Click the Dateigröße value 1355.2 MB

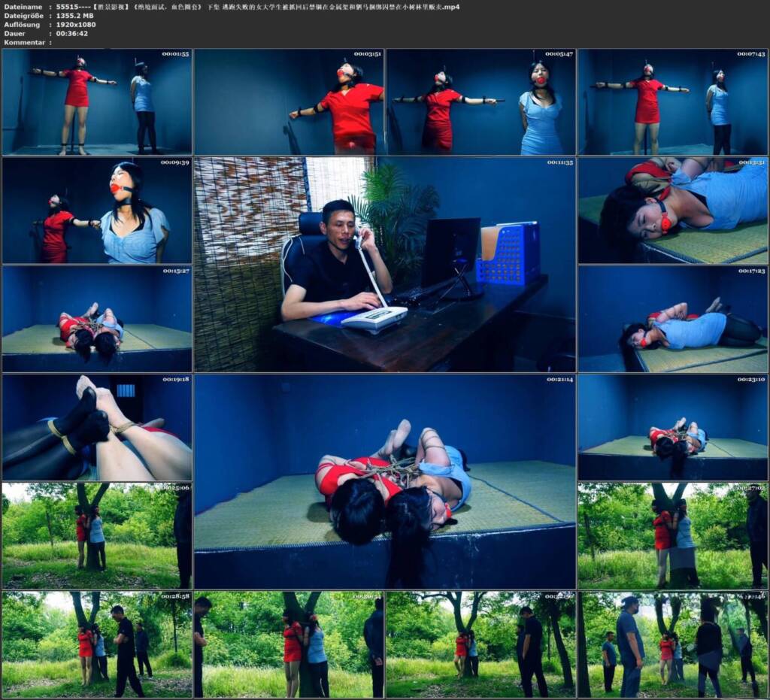(x=74, y=16)
